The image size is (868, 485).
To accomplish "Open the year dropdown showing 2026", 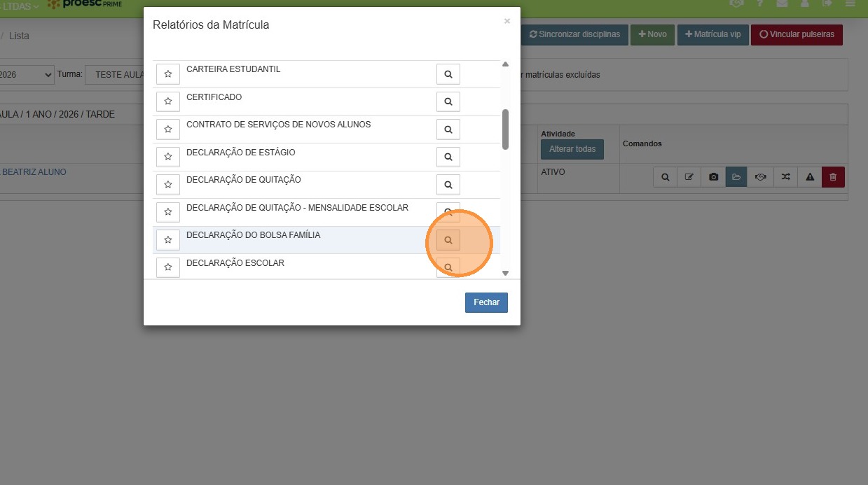I will [27, 75].
